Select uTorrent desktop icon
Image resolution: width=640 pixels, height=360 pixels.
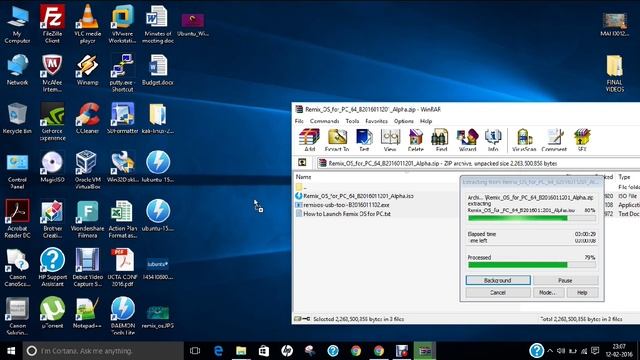52,313
